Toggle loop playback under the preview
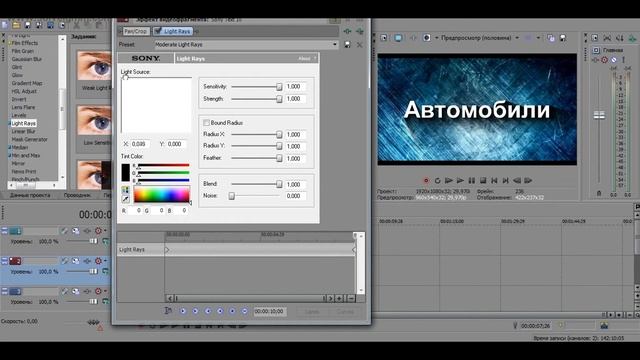This screenshot has width=640, height=360. pos(438,180)
